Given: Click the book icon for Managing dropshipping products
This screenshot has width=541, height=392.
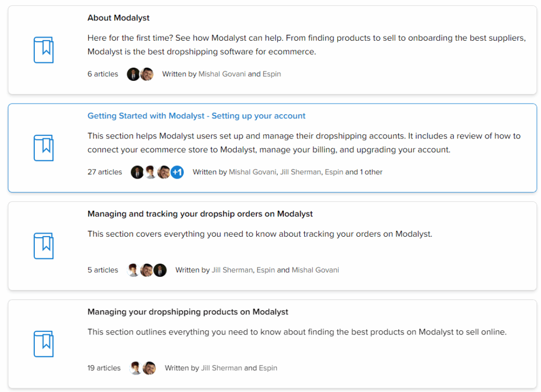Looking at the screenshot, I should coord(43,344).
